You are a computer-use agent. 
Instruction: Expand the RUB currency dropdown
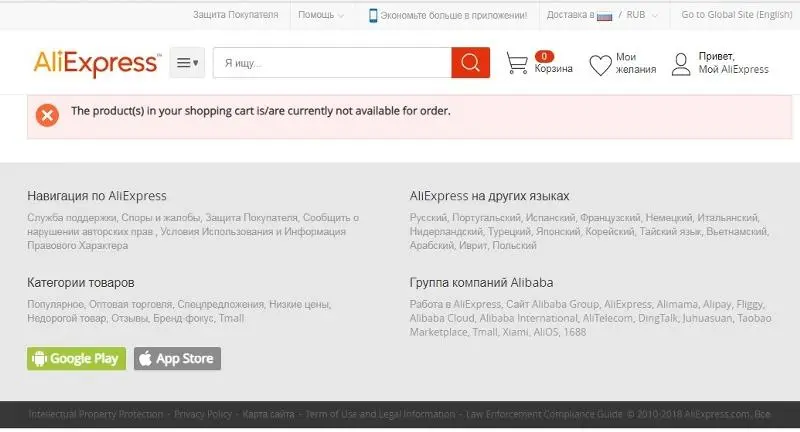(x=642, y=15)
